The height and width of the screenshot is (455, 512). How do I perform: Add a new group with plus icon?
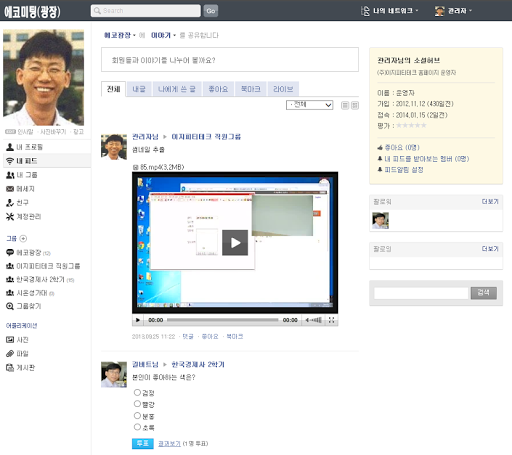coord(23,239)
